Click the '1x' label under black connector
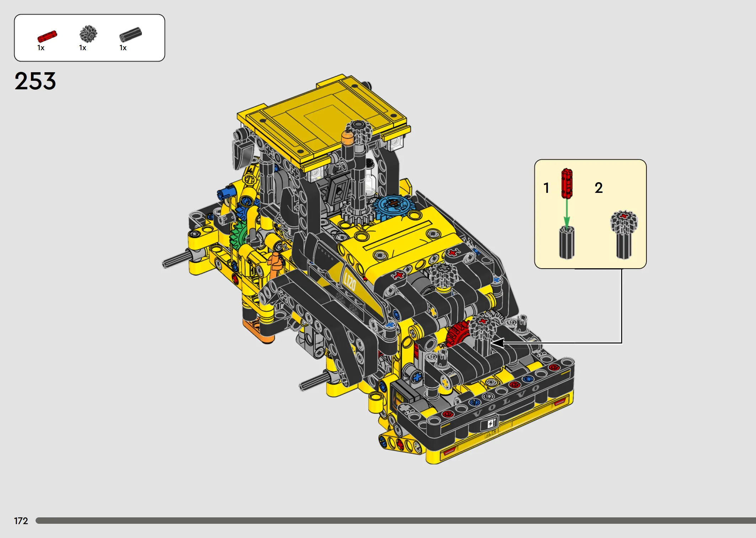Screen dimensions: 756x538 [x=123, y=48]
